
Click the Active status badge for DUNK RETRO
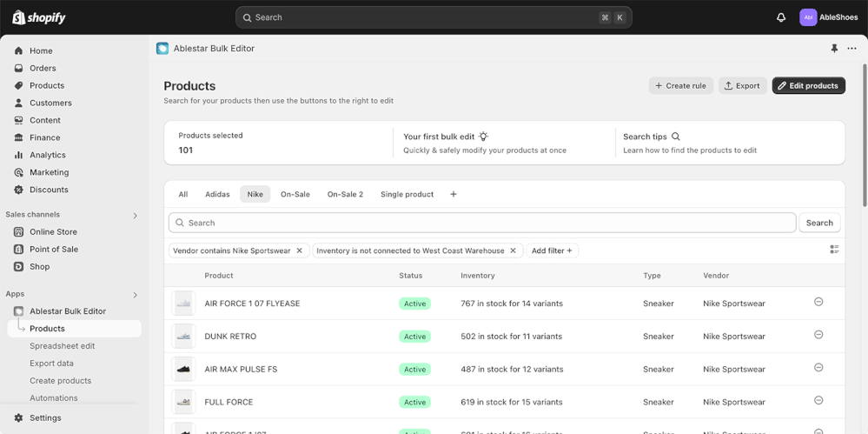(x=414, y=337)
